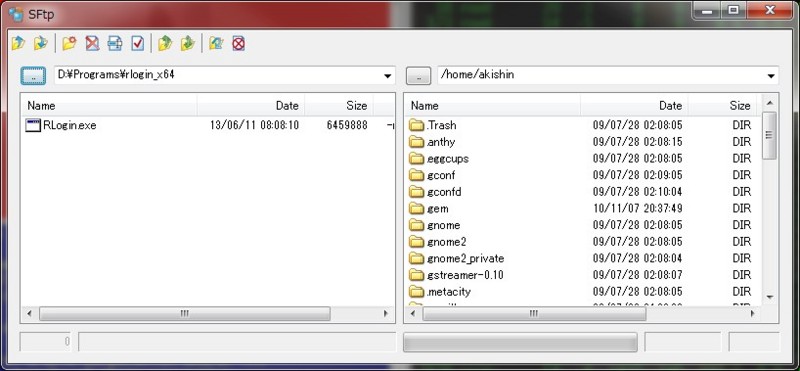Select the .gstreamer-0.10 folder row
This screenshot has width=800, height=371.
point(583,275)
